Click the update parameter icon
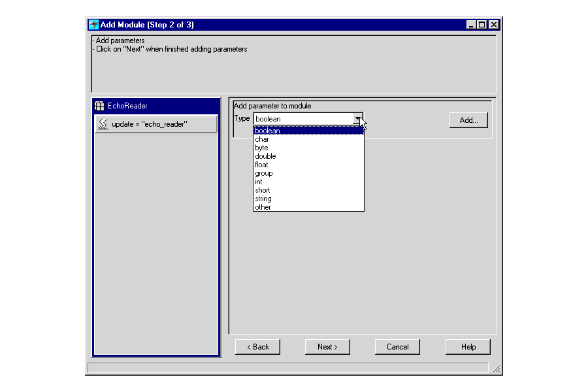This screenshot has height=392, width=588. [103, 124]
